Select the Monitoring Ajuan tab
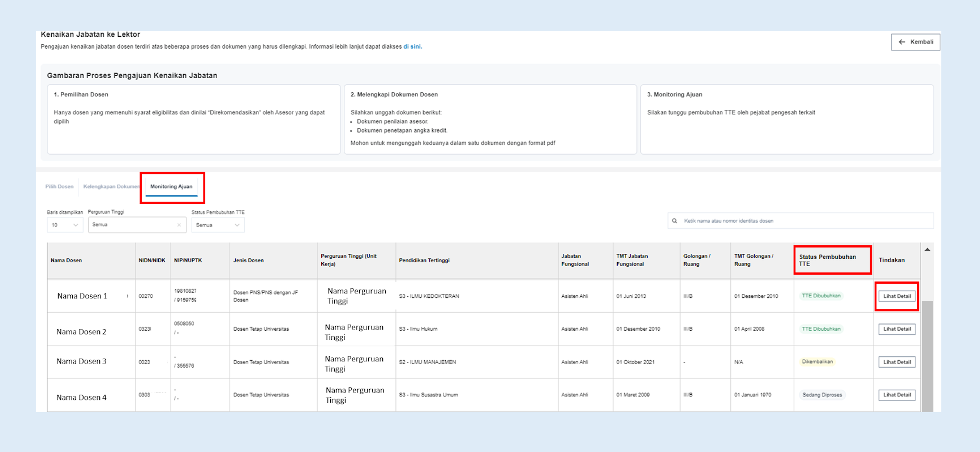Screen dimensions: 980x452 coord(171,187)
